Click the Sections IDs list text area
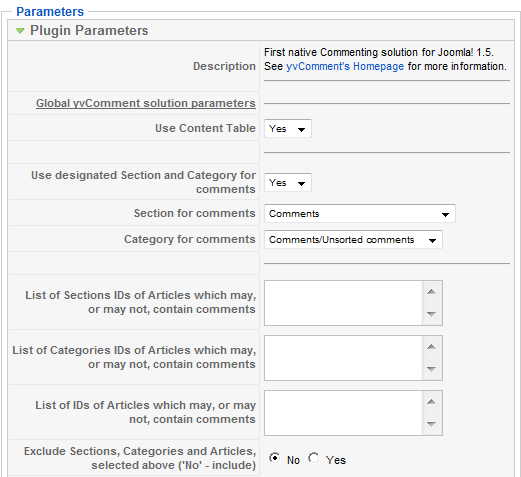This screenshot has width=521, height=477. click(x=343, y=303)
